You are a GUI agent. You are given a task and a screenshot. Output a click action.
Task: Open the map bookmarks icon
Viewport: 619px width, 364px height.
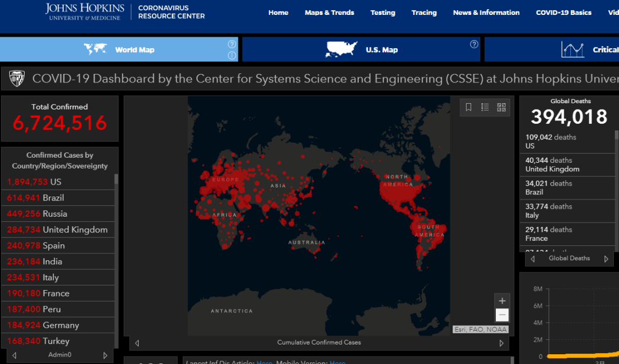pos(468,107)
